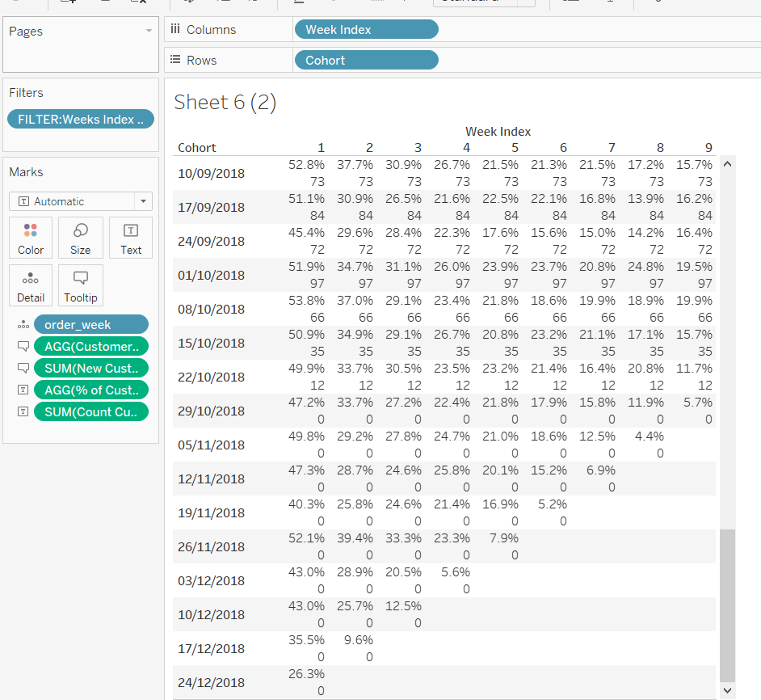This screenshot has width=761, height=700.
Task: Select the 10/09/2018 cohort row header
Action: [x=211, y=173]
